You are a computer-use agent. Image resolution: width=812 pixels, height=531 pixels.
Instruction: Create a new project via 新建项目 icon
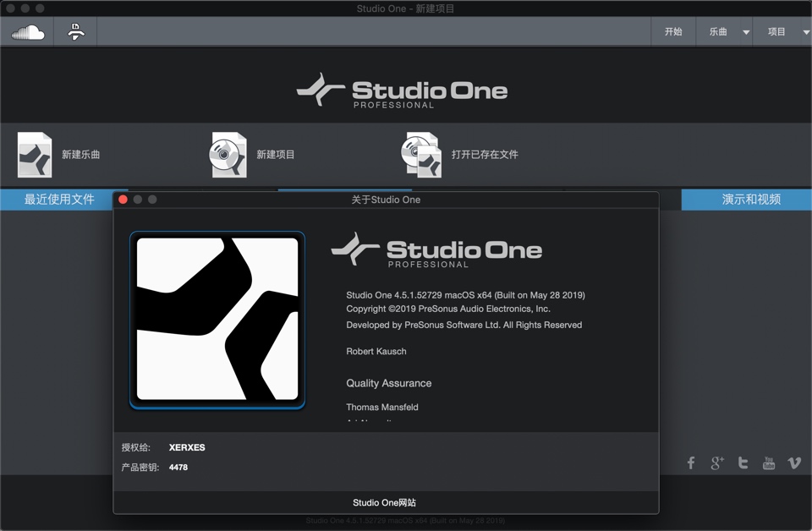[x=227, y=155]
